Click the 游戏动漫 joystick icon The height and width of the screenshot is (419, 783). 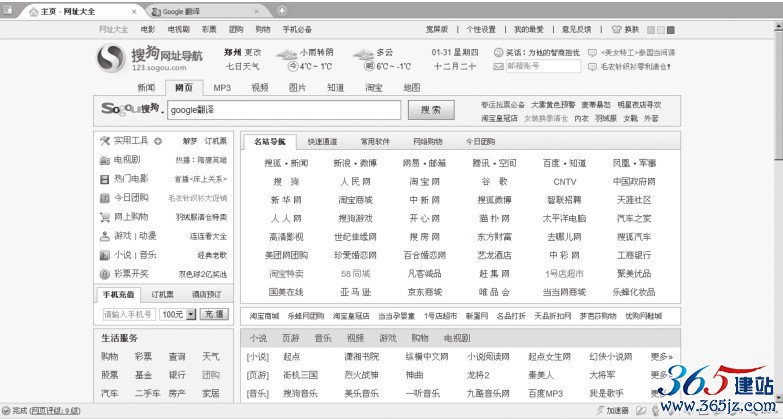tap(104, 236)
